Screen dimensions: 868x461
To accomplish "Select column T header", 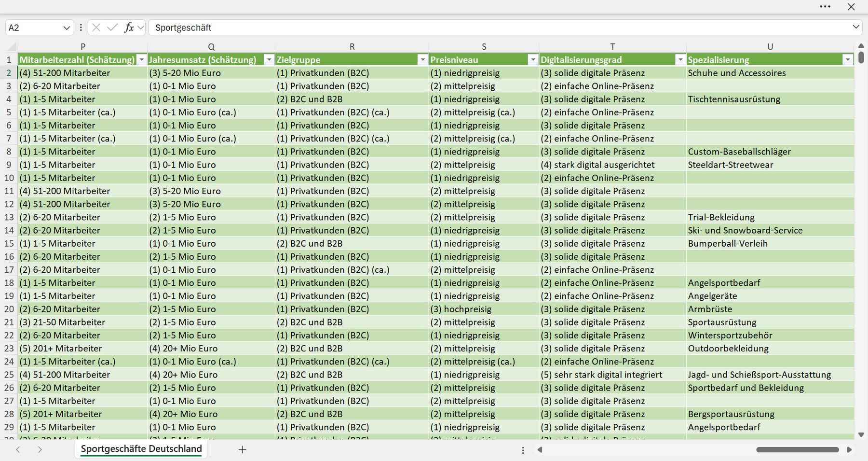I will coord(612,47).
